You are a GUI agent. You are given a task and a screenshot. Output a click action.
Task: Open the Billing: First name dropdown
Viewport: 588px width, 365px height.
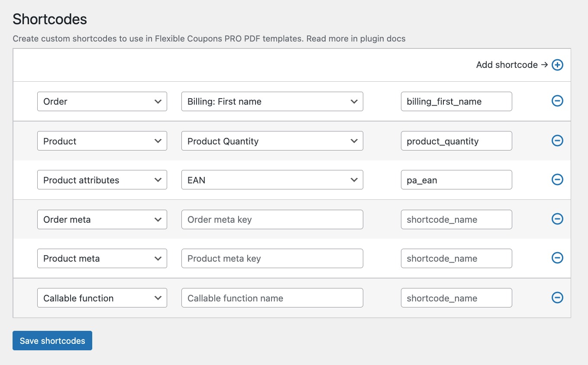pos(272,102)
